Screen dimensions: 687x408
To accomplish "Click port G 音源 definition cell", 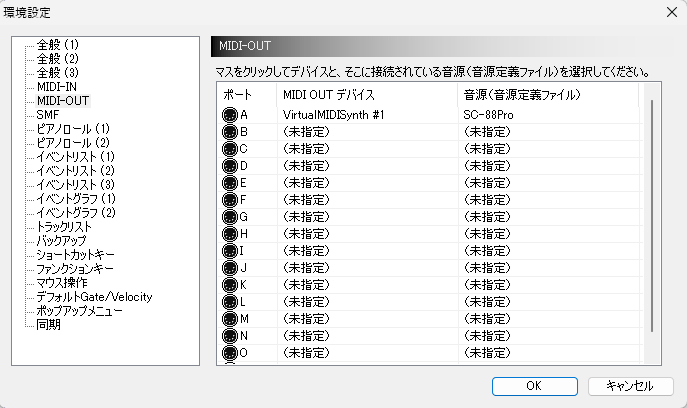I will click(x=549, y=217).
